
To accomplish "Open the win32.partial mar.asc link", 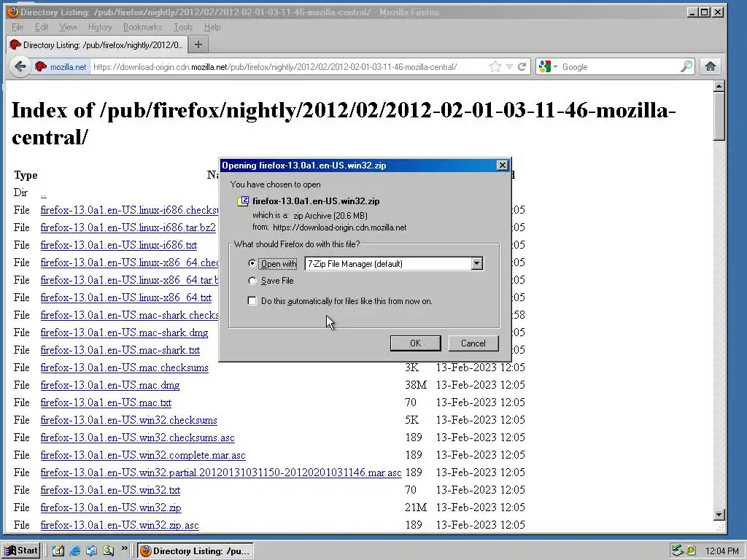I will [x=221, y=472].
